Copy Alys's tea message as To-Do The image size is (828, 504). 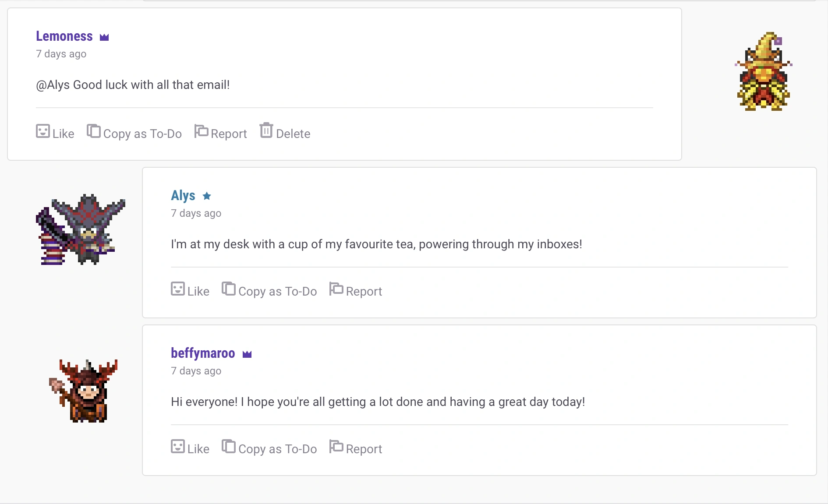pyautogui.click(x=269, y=291)
